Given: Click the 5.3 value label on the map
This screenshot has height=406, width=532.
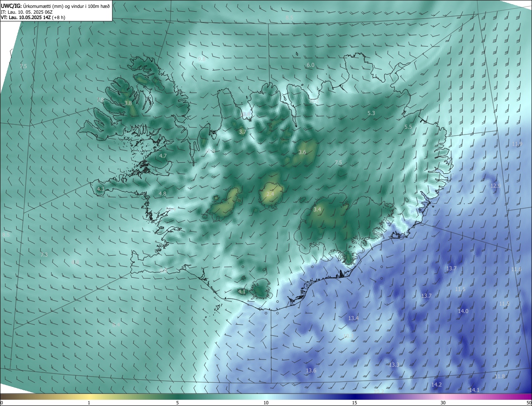Looking at the screenshot, I should pos(371,113).
